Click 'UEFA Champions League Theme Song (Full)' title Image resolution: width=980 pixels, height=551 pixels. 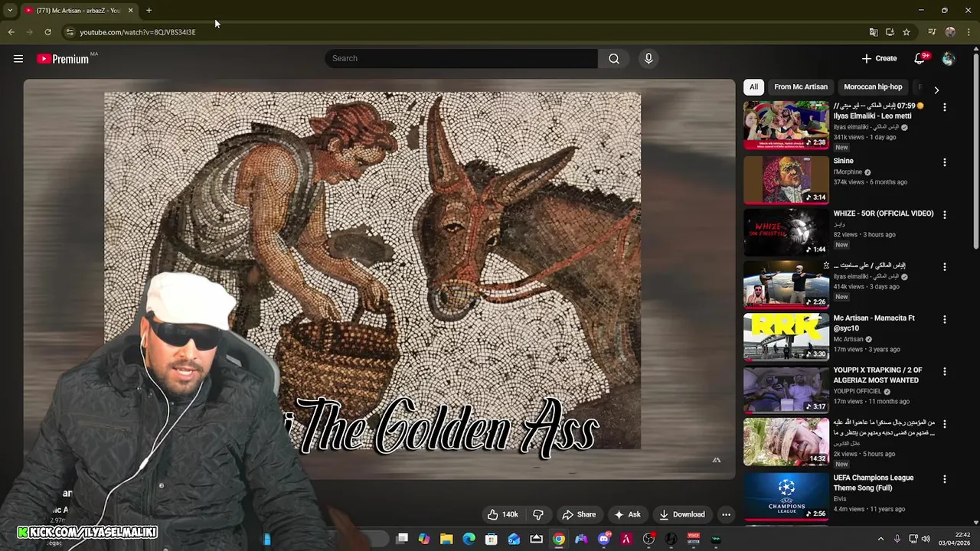874,483
